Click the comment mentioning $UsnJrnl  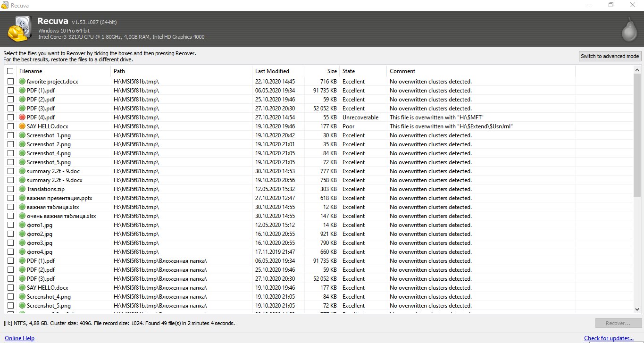(451, 126)
